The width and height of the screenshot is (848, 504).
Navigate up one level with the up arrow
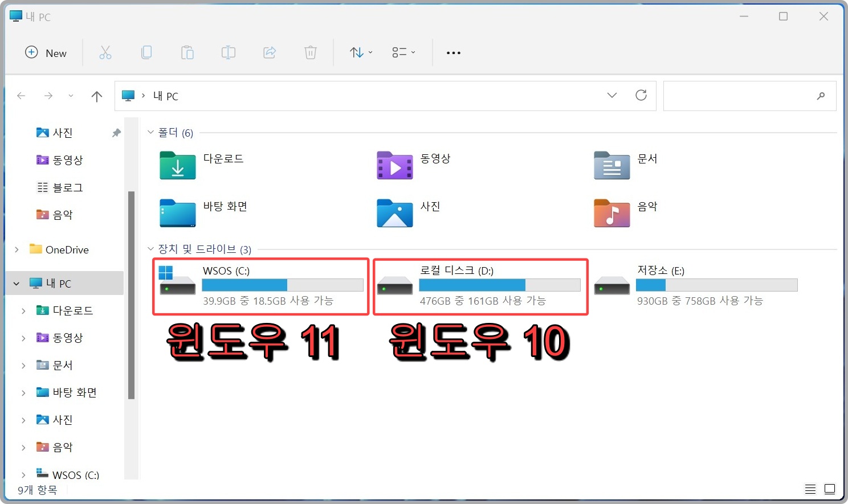[97, 96]
